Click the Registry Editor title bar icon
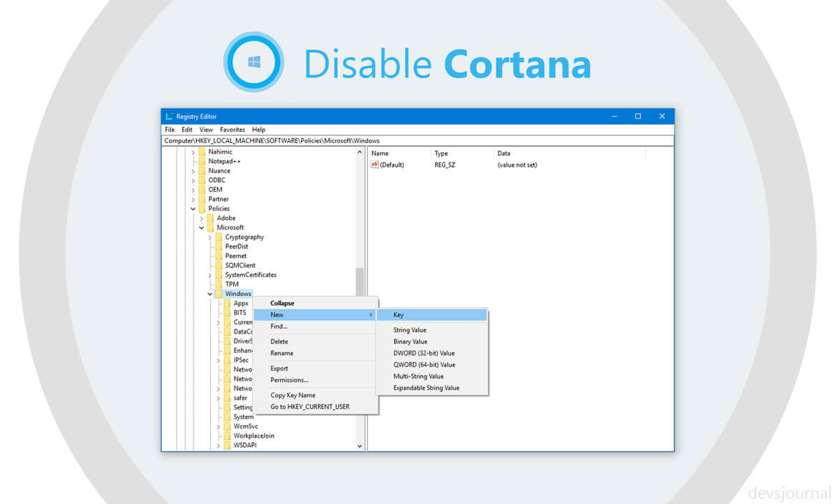 click(x=169, y=117)
